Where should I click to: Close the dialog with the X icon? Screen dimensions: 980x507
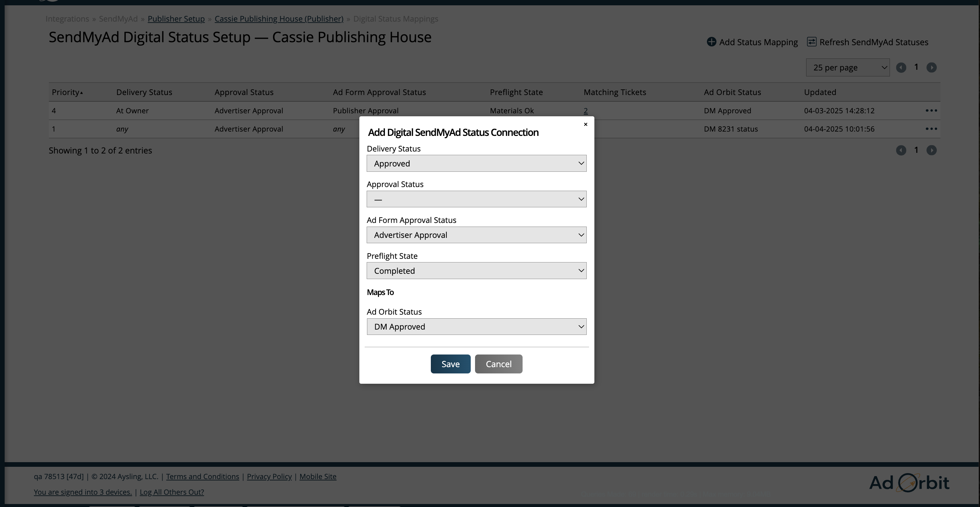(585, 124)
